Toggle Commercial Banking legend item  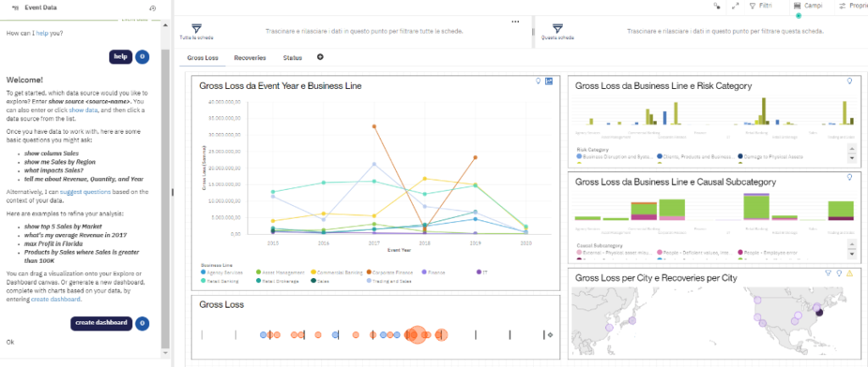tap(337, 272)
